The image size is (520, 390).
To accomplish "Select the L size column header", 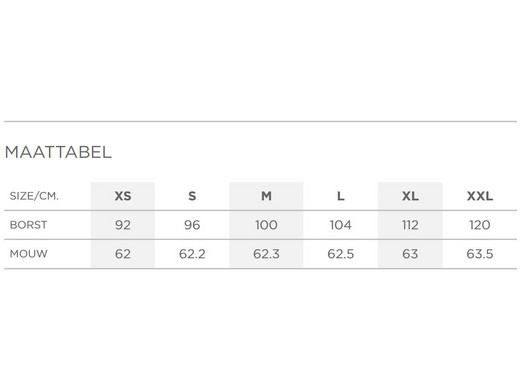I will click(x=340, y=196).
